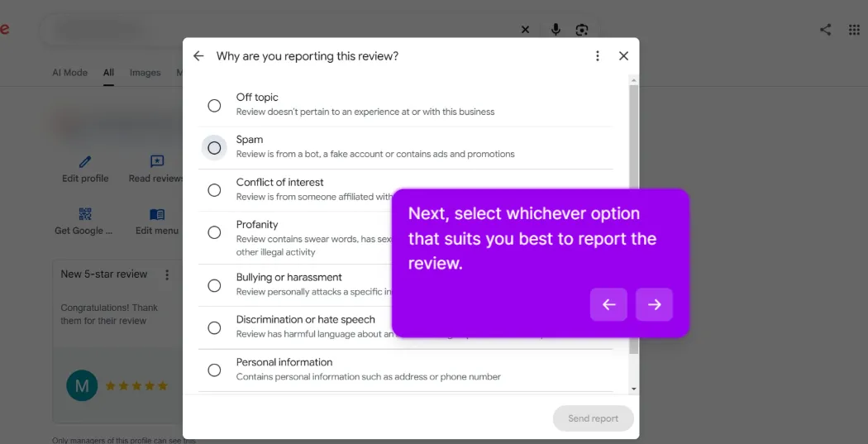Click the 'Only managers of this profile' note

[x=124, y=441]
